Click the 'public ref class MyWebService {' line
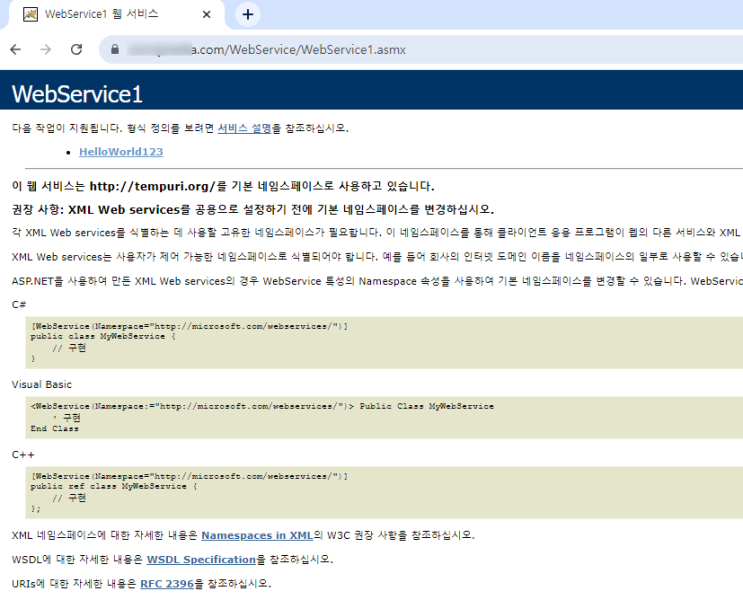This screenshot has width=743, height=600. [114, 486]
